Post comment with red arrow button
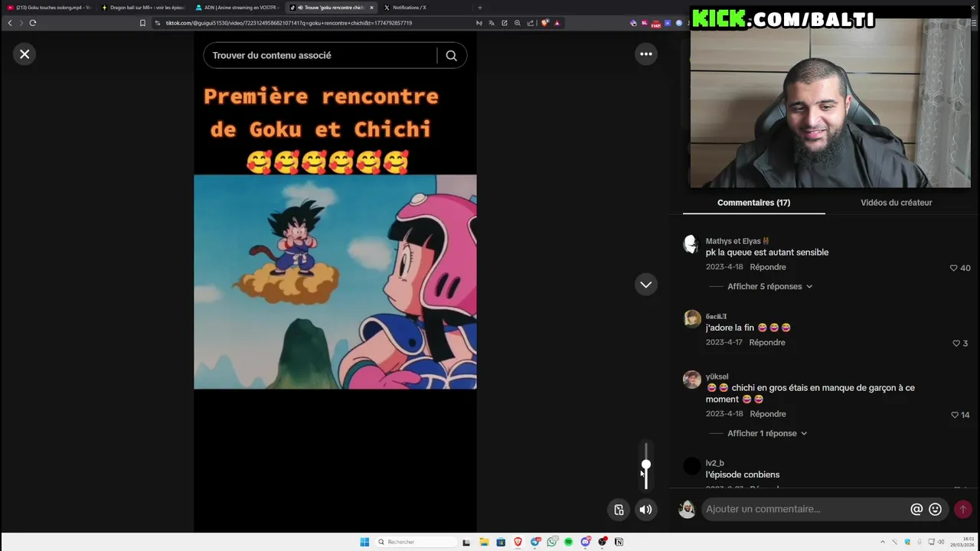This screenshot has height=551, width=980. pyautogui.click(x=962, y=509)
